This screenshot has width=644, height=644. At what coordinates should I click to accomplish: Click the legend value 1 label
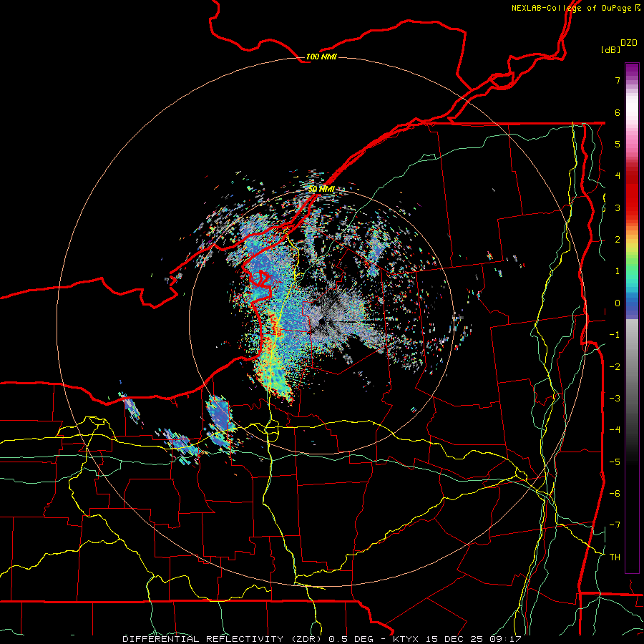(x=618, y=271)
